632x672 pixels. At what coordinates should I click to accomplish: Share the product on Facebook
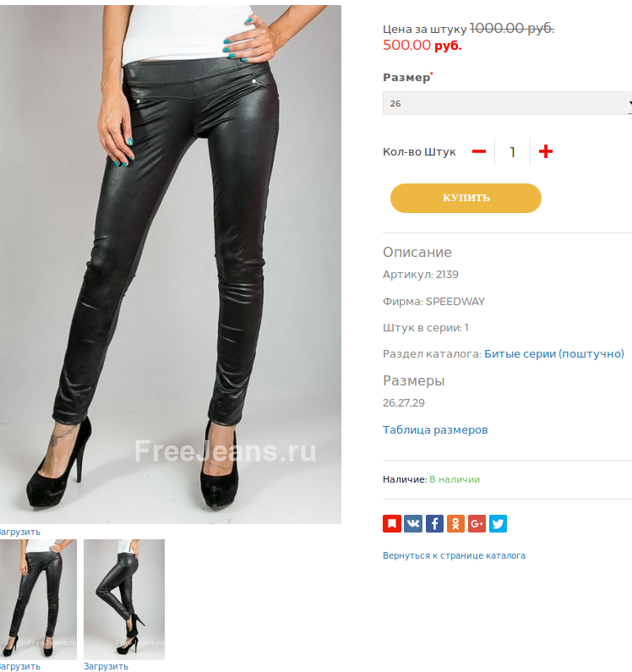(x=434, y=524)
